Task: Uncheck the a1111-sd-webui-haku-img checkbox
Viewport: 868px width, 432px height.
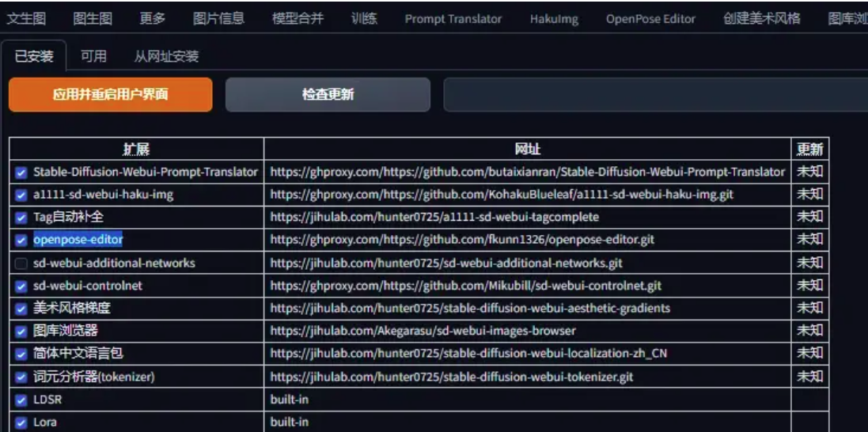Action: tap(21, 195)
